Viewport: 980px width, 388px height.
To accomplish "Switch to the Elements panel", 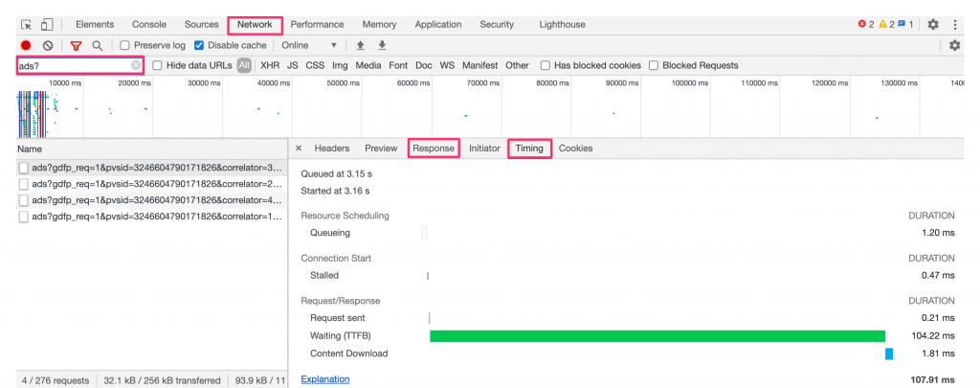I will coord(95,24).
